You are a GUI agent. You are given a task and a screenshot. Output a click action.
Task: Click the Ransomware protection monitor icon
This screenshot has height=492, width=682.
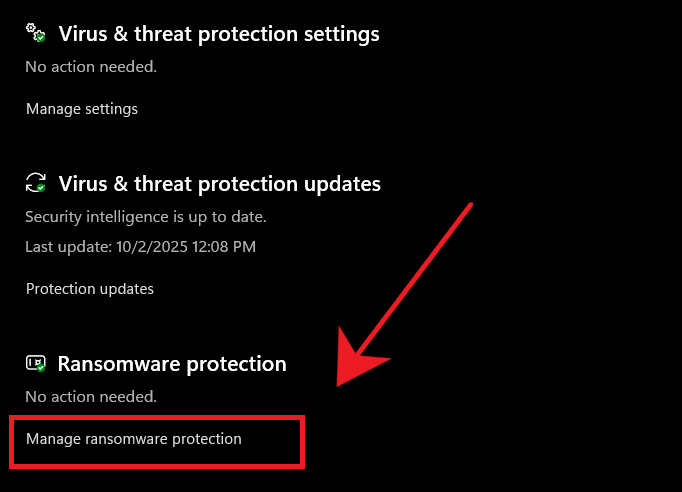35,363
